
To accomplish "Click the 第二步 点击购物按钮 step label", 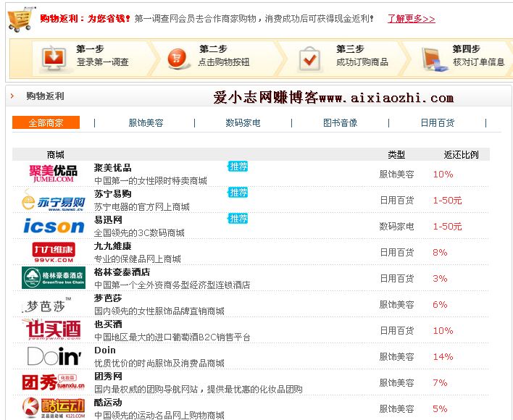I will [224, 56].
